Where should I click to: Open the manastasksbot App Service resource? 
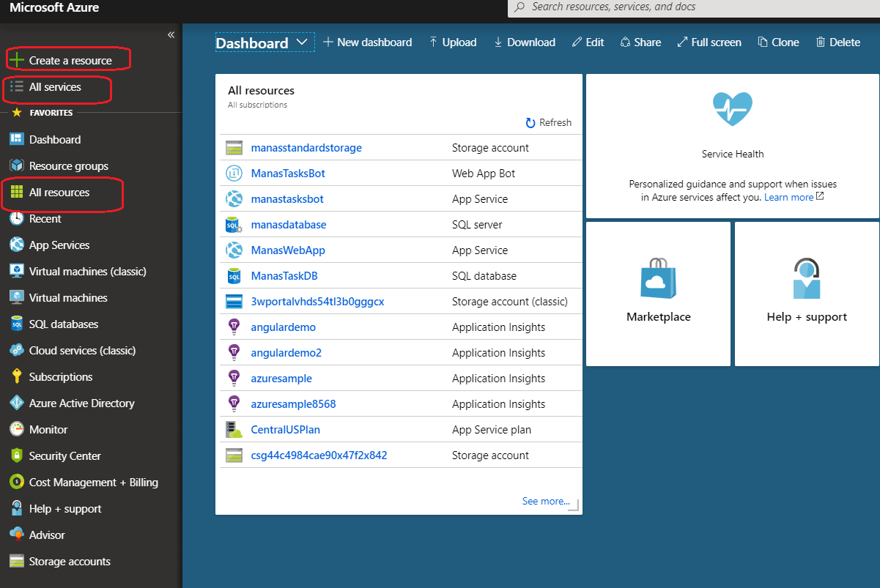click(x=287, y=199)
